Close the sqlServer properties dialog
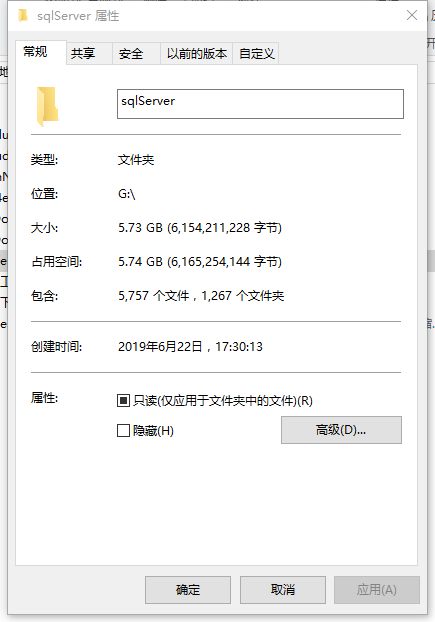The width and height of the screenshot is (435, 622). pyautogui.click(x=412, y=15)
